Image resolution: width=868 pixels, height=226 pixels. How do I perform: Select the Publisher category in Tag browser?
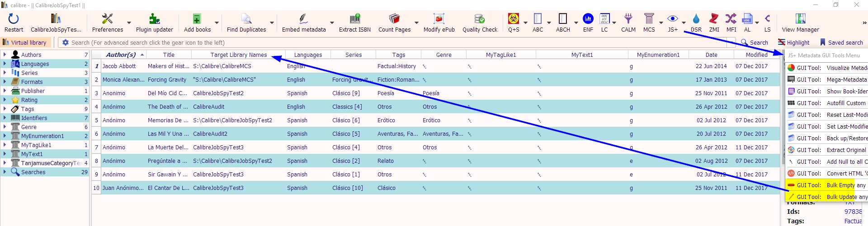tap(33, 91)
